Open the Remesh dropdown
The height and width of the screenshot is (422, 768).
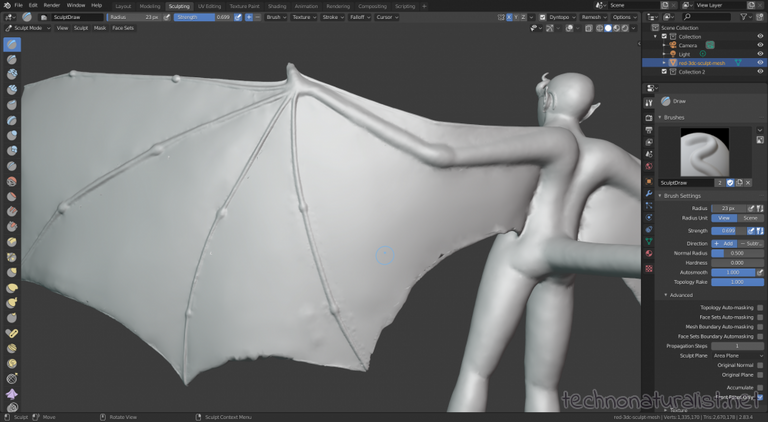click(594, 17)
